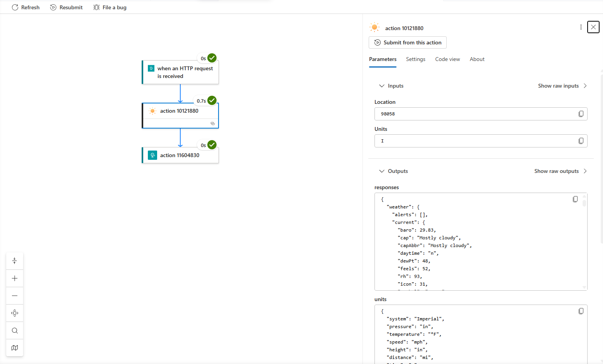Click Show raw outputs
The height and width of the screenshot is (364, 603).
556,171
